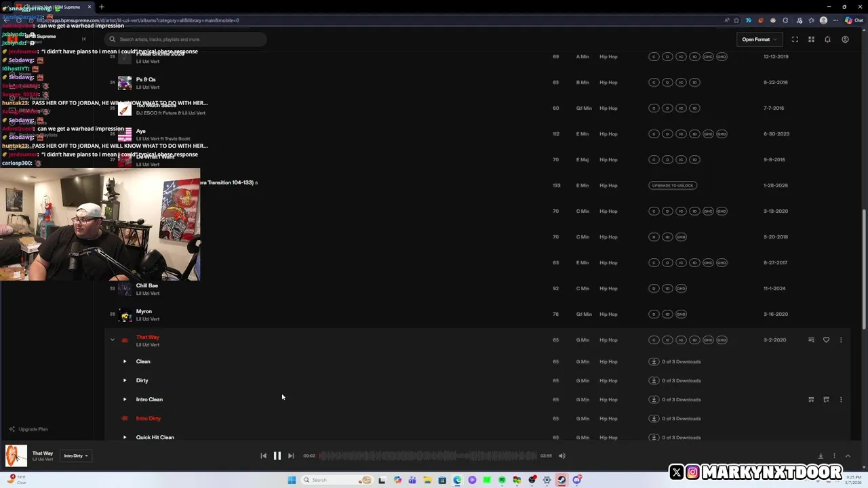868x488 pixels.
Task: Collapse the sidebar with the arrow icon
Action: click(83, 39)
